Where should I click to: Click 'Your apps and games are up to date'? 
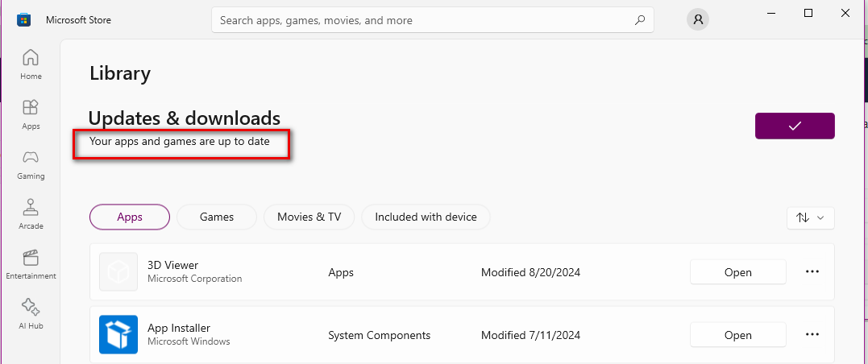(x=180, y=142)
